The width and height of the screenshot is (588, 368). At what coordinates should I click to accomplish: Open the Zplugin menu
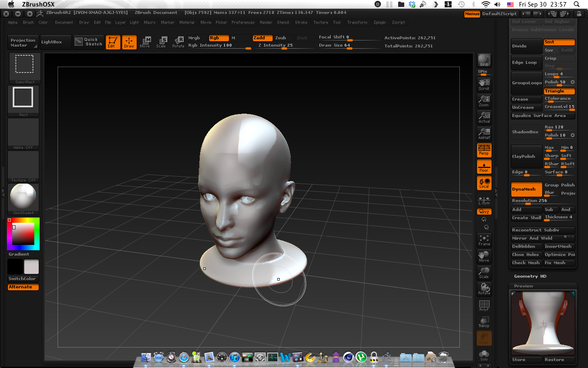click(x=379, y=22)
